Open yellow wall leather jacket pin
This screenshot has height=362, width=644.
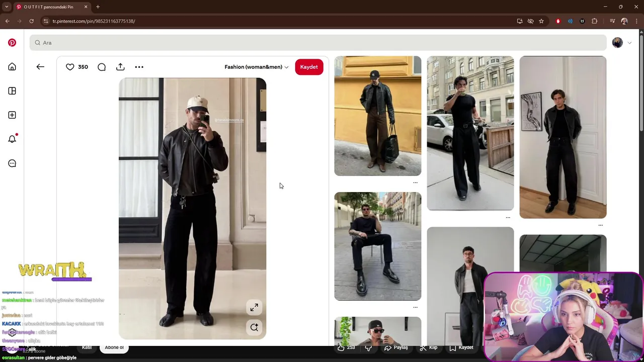(x=378, y=116)
